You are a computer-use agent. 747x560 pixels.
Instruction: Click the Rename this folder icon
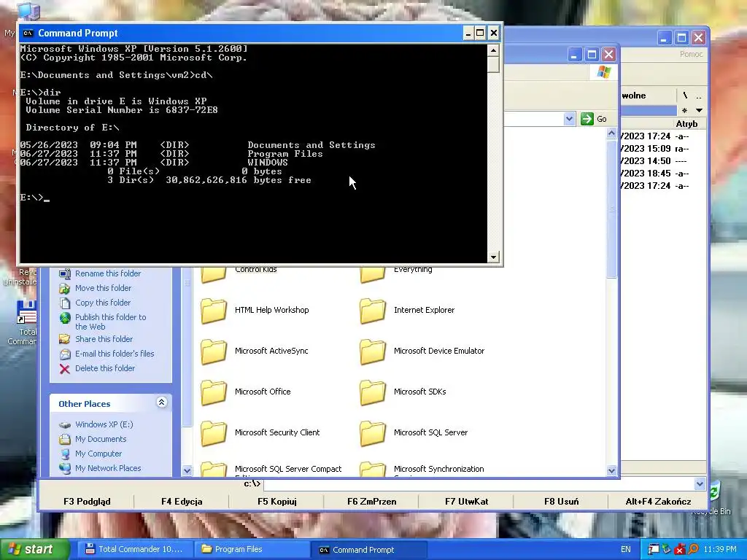(65, 273)
